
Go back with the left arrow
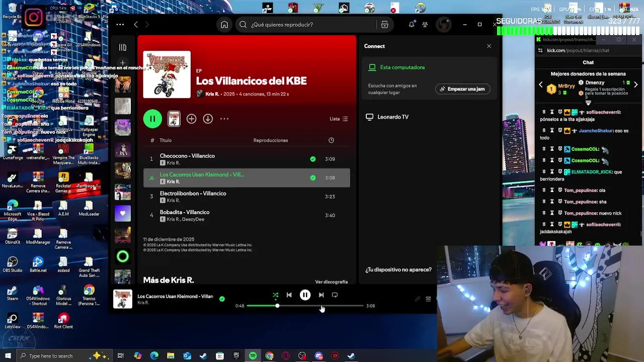tap(136, 25)
